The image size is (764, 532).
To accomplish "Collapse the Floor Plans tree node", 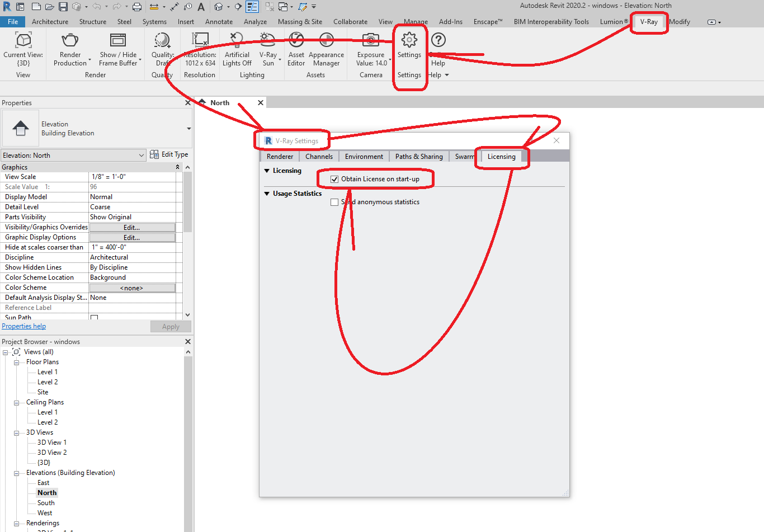I will (16, 362).
